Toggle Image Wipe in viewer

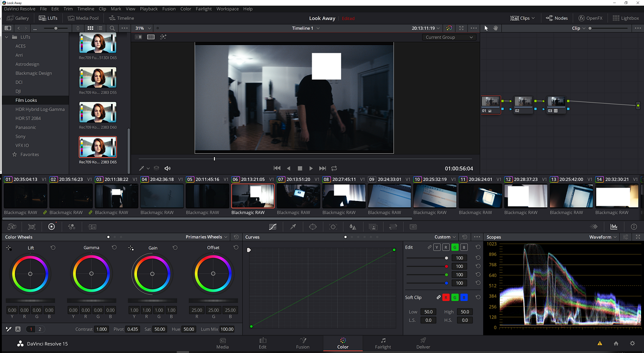(x=138, y=37)
